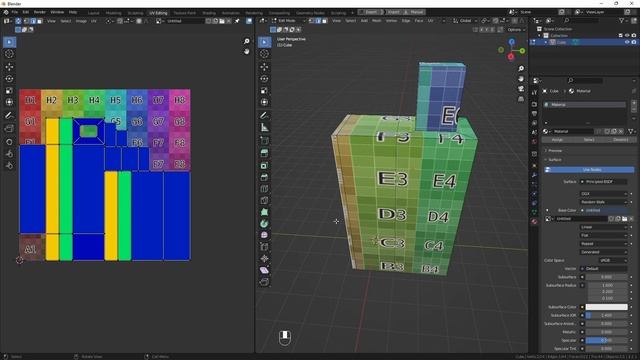Open the viewport Options dropdown
Screen dimensions: 640x360
516,29
